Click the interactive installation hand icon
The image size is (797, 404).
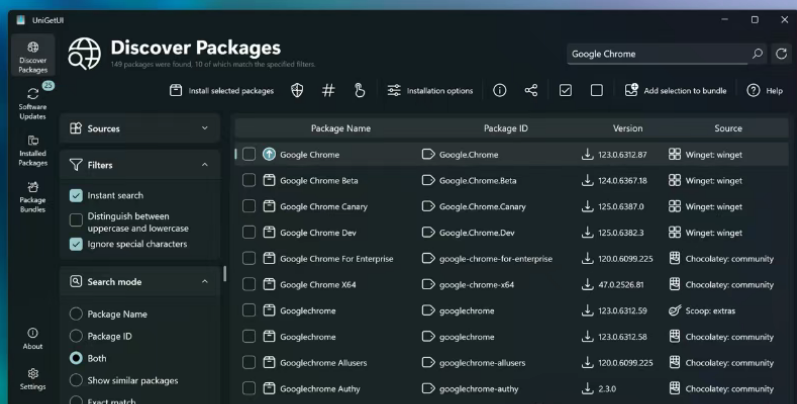[360, 90]
